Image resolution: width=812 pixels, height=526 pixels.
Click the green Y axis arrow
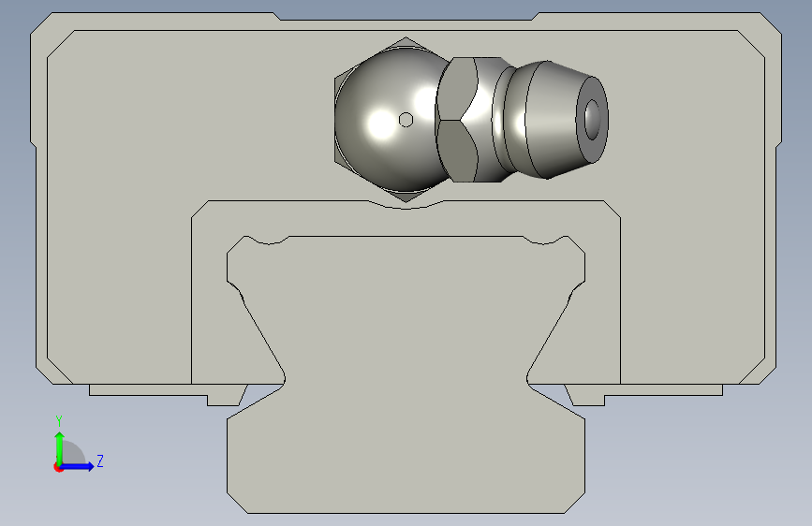coord(59,448)
